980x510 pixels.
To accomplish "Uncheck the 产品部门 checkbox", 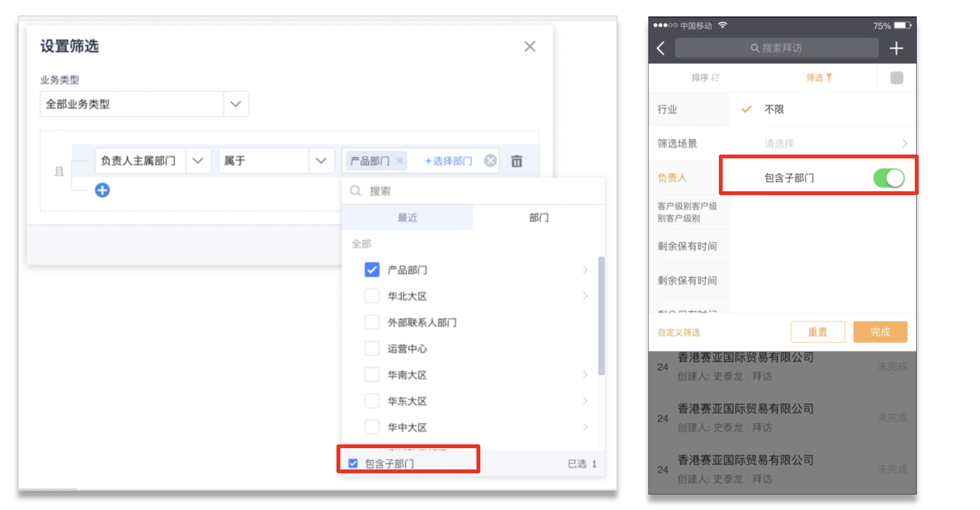I will tap(372, 269).
